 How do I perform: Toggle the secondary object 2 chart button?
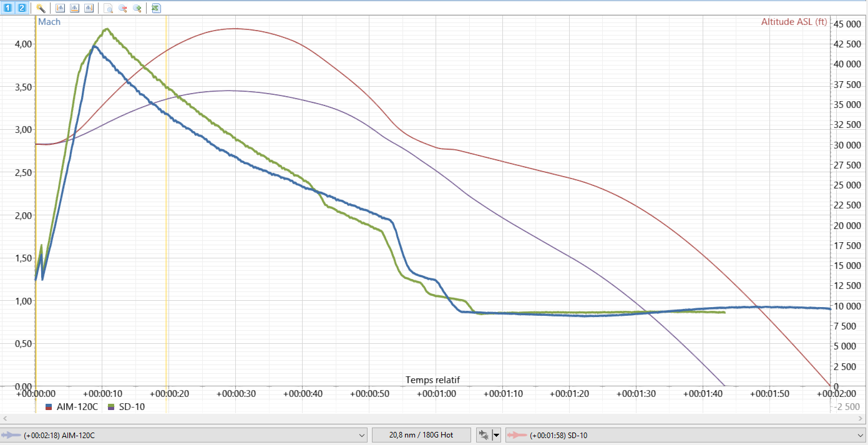[21, 8]
